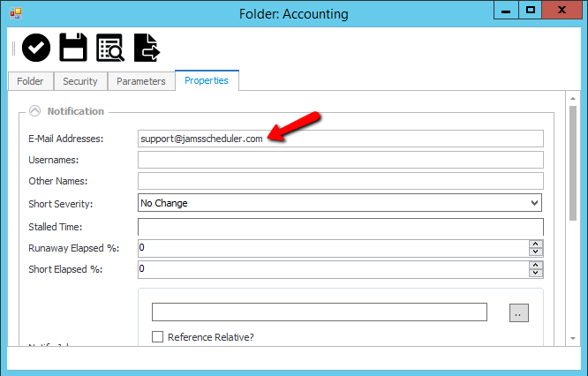Increase Short Elapsed % with up arrow
Viewport: 588px width, 376px height.
point(536,266)
